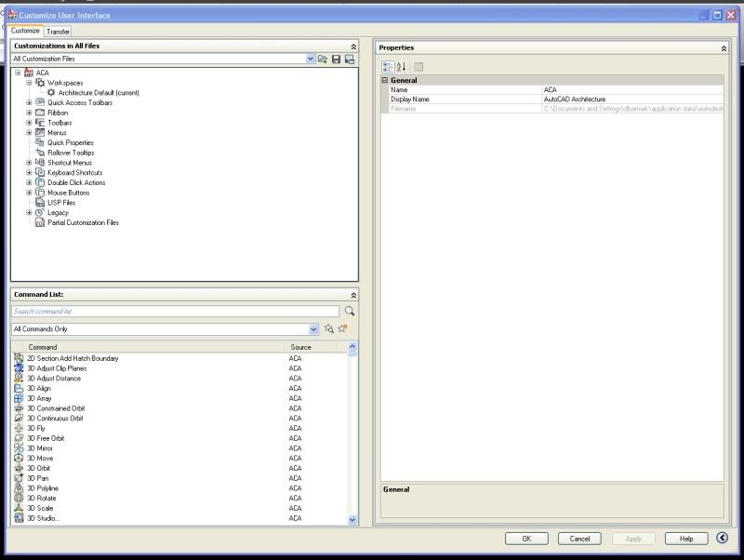Click the create new command star icon
The width and height of the screenshot is (744, 560).
click(x=342, y=328)
